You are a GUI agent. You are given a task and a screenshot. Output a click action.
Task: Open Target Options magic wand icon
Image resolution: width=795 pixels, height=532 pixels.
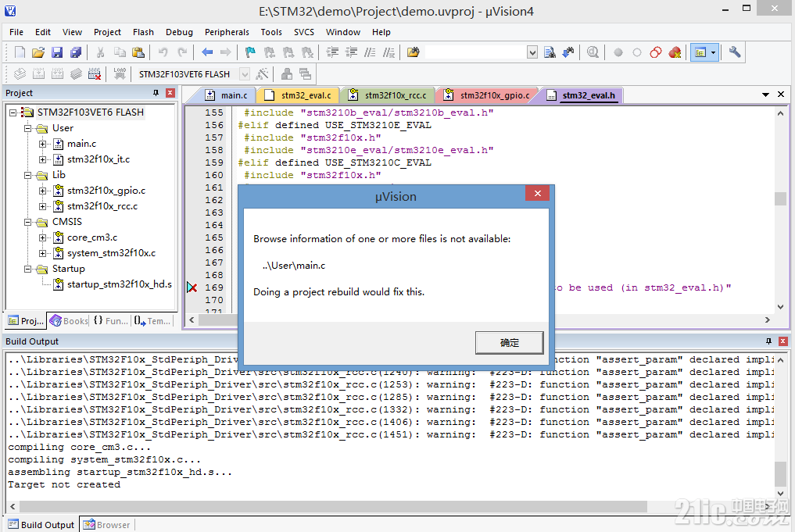[x=262, y=74]
